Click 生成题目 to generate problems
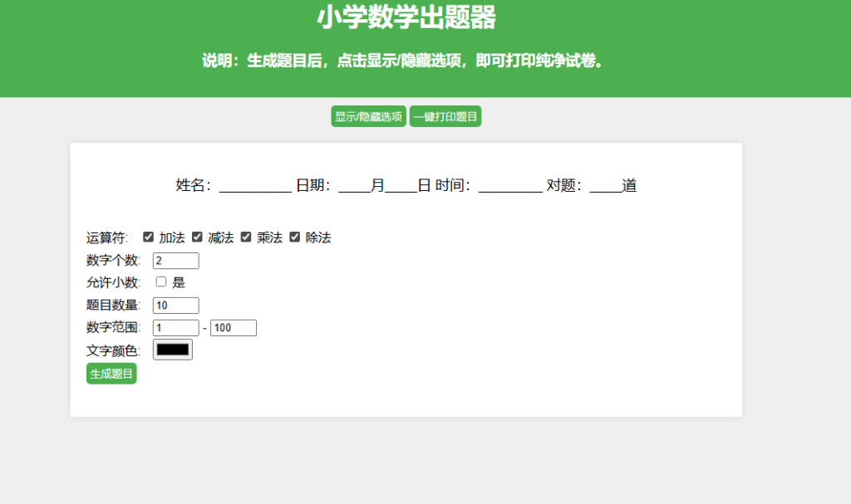This screenshot has height=504, width=851. (111, 374)
